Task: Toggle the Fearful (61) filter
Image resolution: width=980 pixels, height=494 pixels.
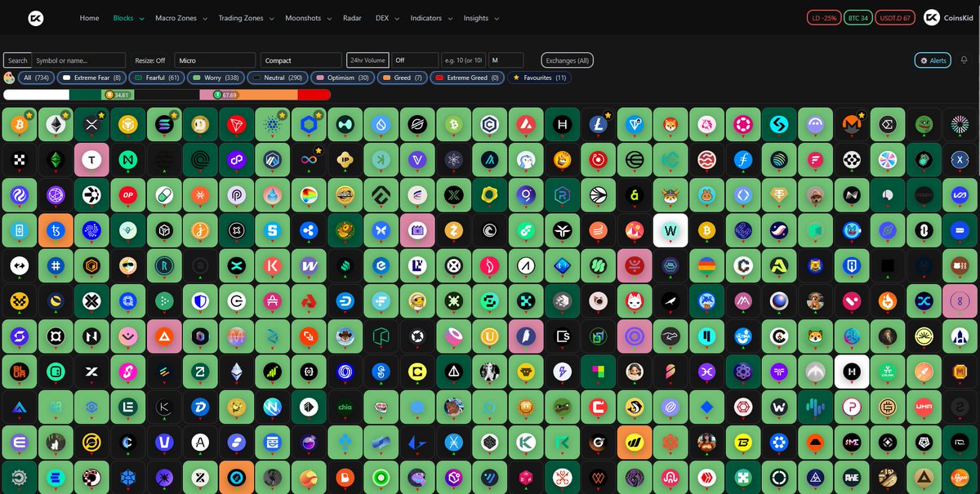Action: (x=158, y=78)
